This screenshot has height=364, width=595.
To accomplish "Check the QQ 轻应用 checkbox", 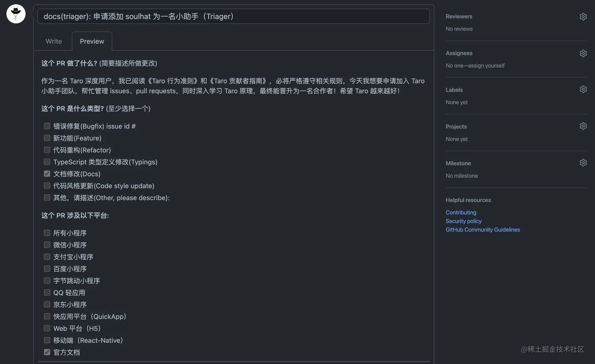I will pyautogui.click(x=47, y=292).
